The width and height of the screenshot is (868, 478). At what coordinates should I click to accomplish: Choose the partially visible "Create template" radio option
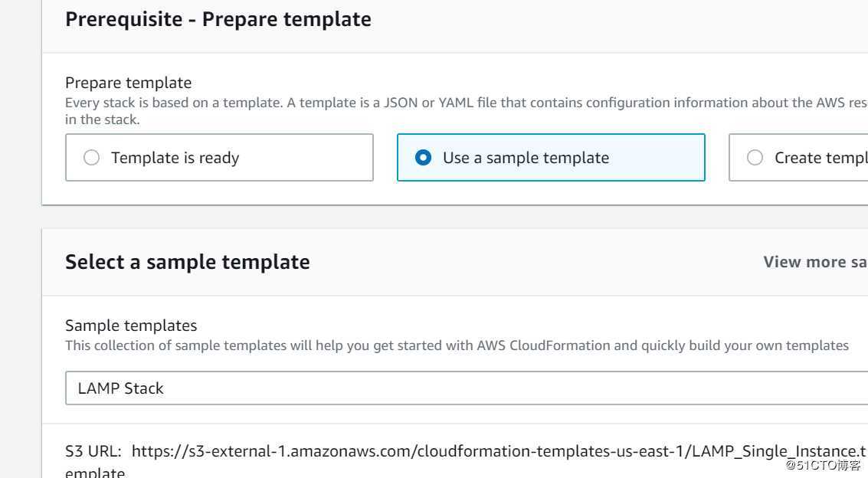[x=755, y=158]
